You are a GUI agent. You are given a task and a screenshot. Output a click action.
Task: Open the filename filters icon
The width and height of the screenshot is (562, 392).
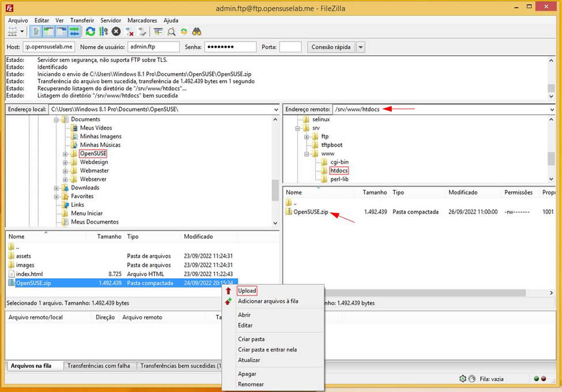click(158, 32)
